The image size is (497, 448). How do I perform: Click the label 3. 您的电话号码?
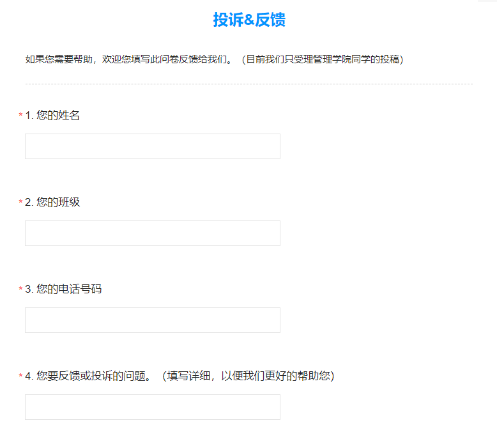coord(63,290)
